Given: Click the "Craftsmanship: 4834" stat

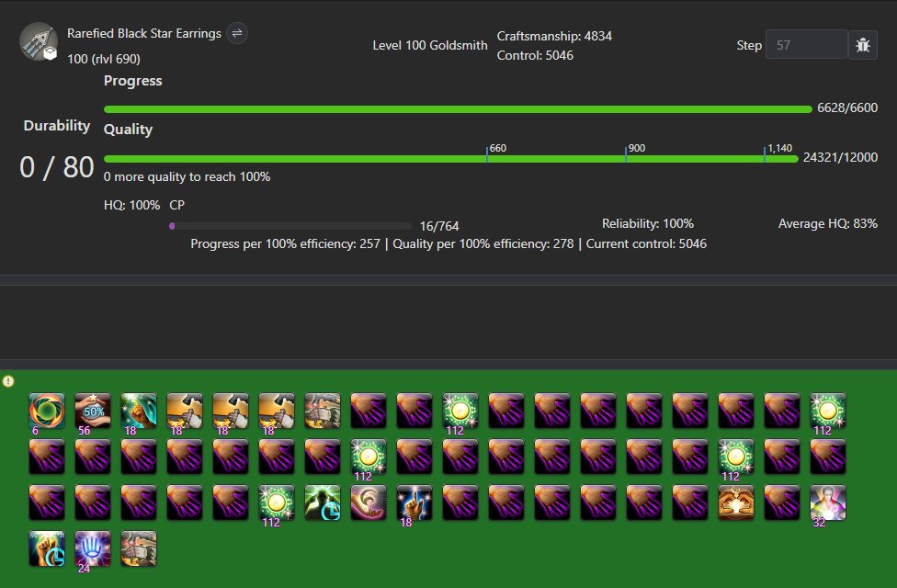Looking at the screenshot, I should pyautogui.click(x=554, y=36).
